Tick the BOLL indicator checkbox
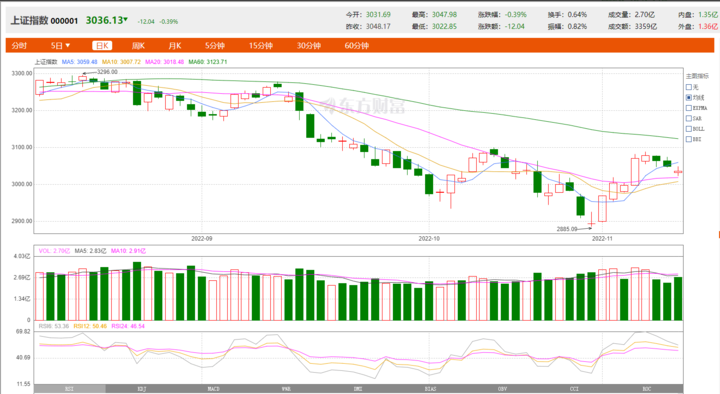Screen dimensions: 720x394 tap(689, 129)
